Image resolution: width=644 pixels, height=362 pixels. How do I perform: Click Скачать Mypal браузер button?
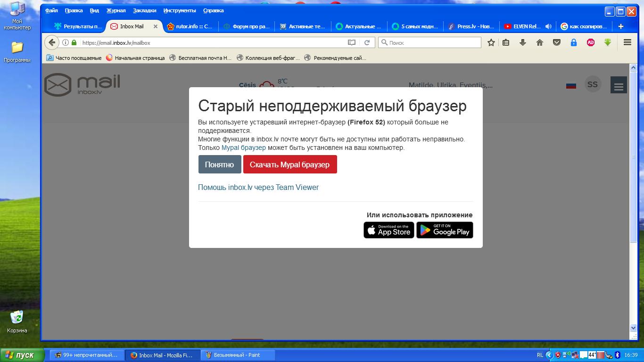290,165
